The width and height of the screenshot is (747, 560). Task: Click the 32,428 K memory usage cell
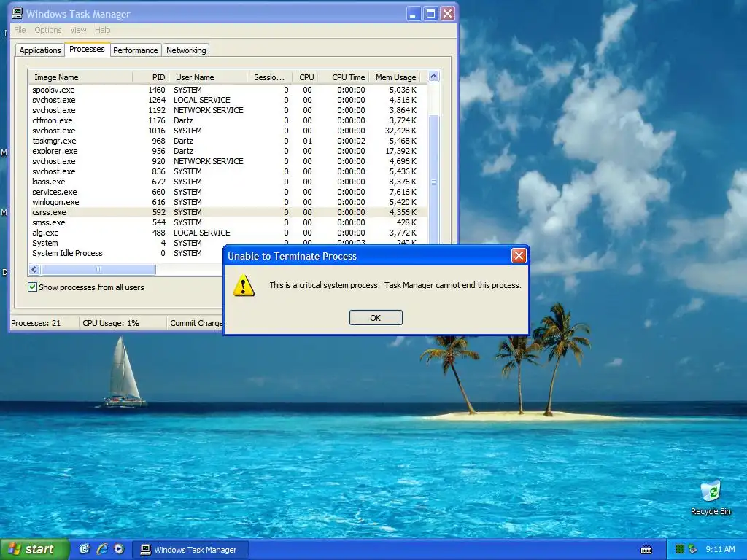tap(400, 131)
